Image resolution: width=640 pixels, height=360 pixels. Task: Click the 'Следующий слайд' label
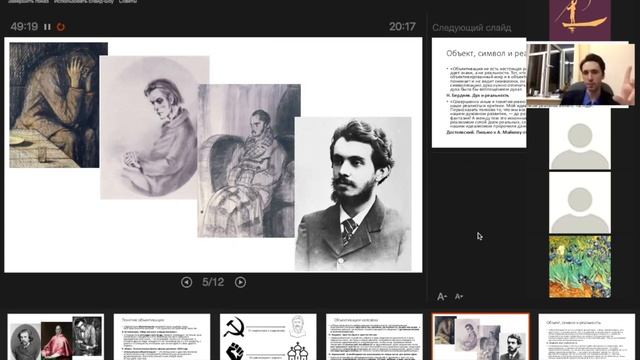pos(471,28)
